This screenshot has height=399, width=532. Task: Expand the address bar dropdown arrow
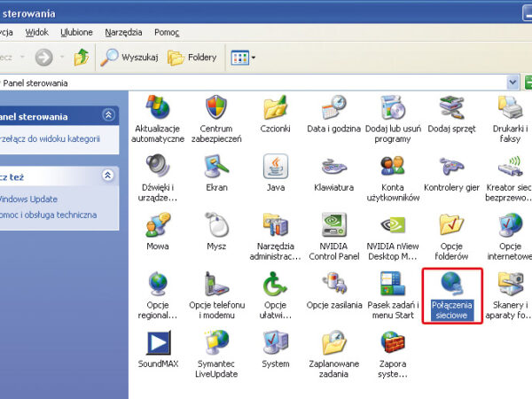click(512, 82)
